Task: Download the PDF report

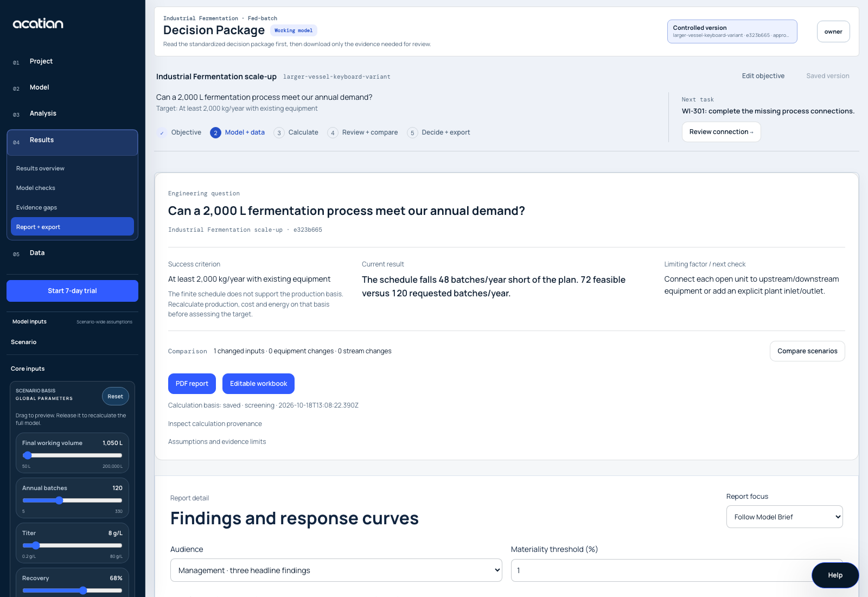Action: [192, 384]
